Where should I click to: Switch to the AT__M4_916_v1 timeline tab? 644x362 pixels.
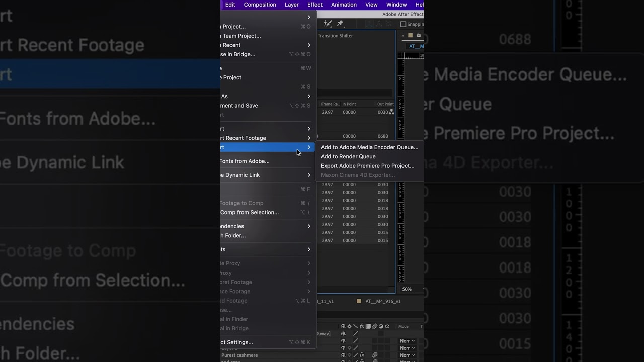(x=383, y=301)
